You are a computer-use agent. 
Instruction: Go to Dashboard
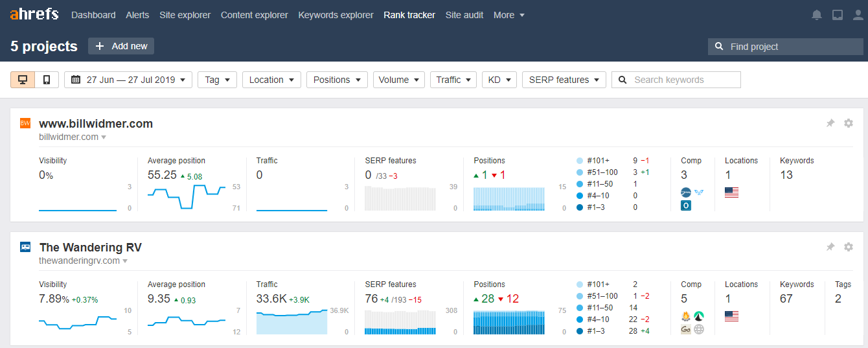93,15
